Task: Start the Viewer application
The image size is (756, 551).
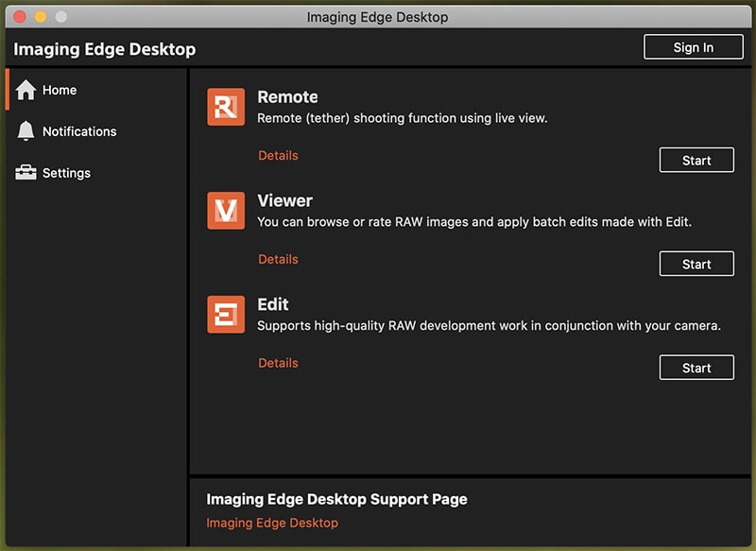Action: tap(696, 264)
